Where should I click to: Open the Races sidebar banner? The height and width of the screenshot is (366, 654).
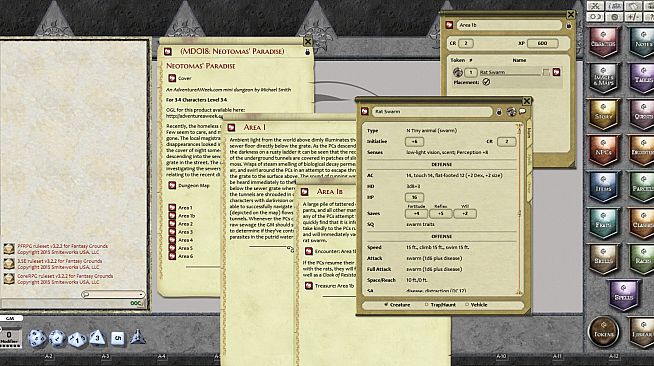click(642, 259)
